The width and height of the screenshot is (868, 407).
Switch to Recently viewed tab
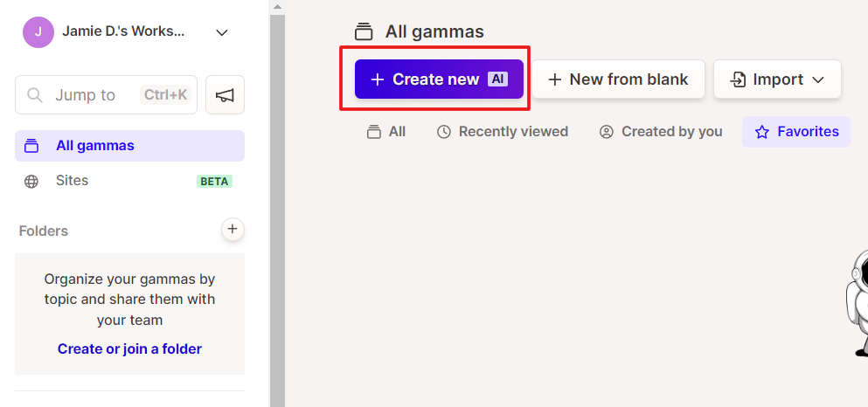point(503,132)
